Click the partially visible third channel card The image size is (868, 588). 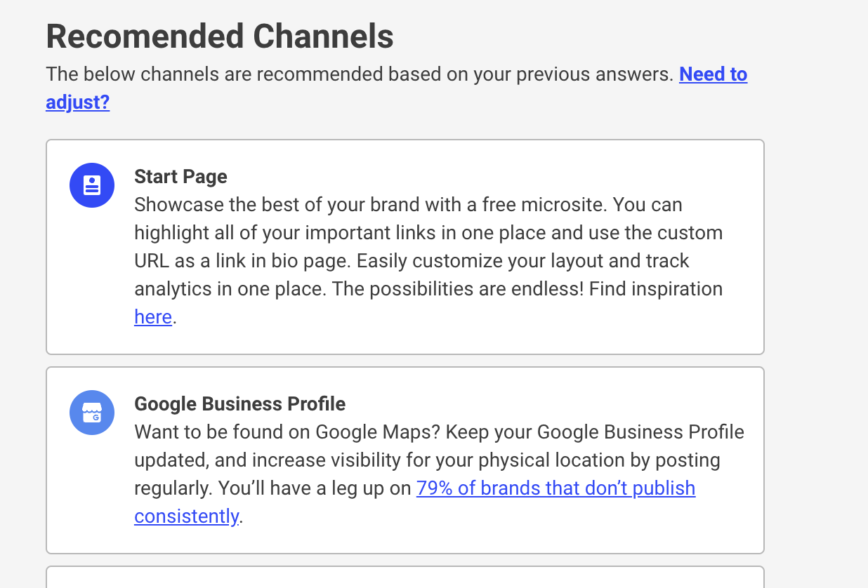click(405, 577)
